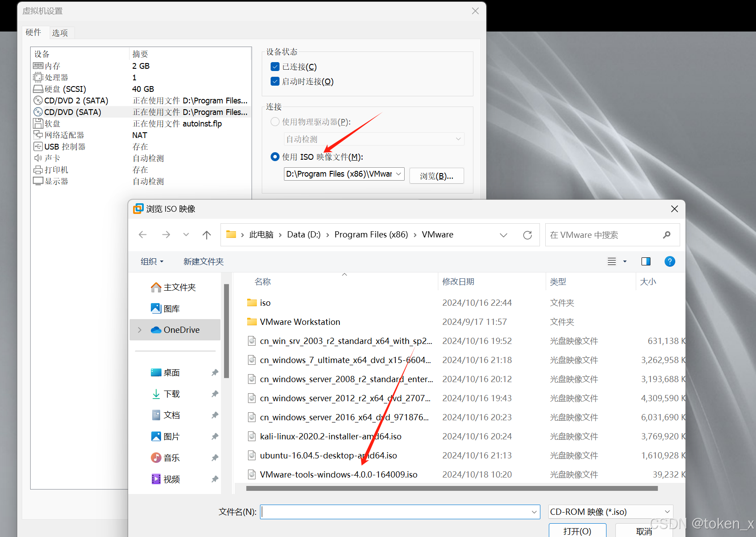Go up one folder level with up arrow
Image resolution: width=756 pixels, height=537 pixels.
click(x=207, y=235)
